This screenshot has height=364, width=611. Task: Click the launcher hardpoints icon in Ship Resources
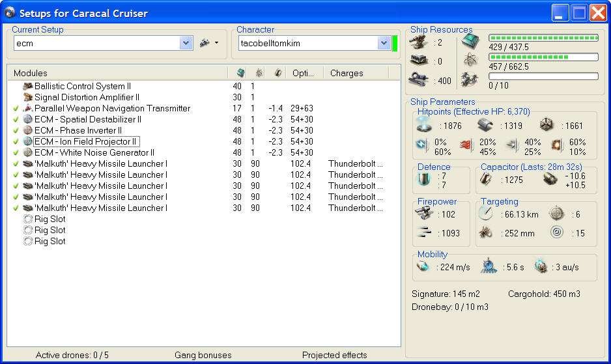click(418, 61)
